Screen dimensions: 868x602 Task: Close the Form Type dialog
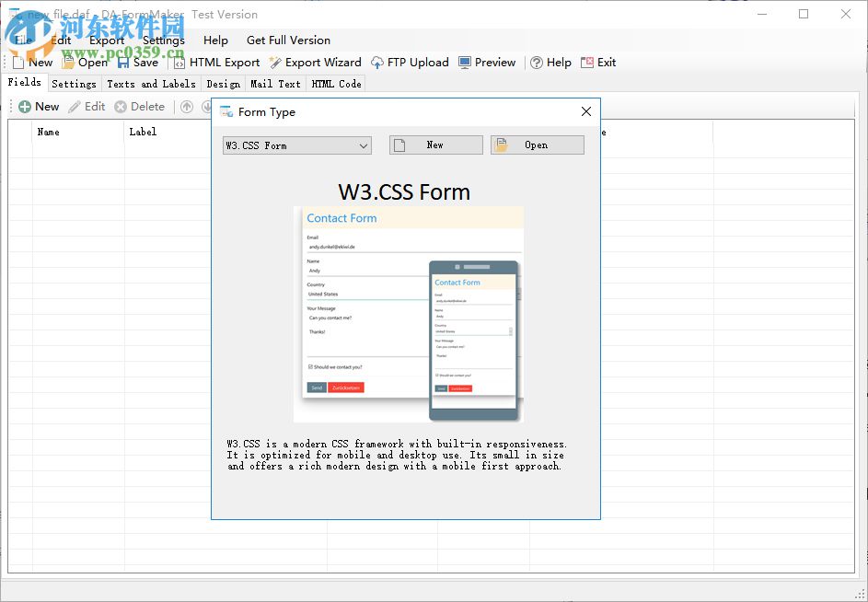(586, 111)
